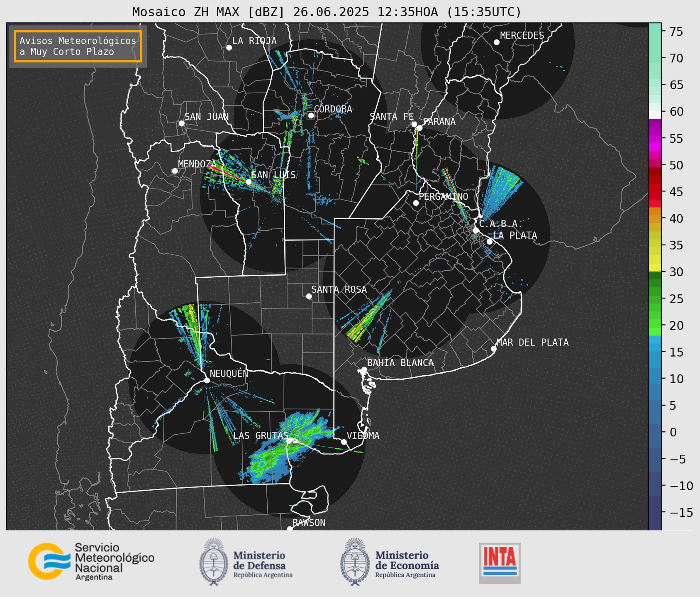This screenshot has width=700, height=597.
Task: Select the CÓRDOBA city marker
Action: pyautogui.click(x=311, y=115)
